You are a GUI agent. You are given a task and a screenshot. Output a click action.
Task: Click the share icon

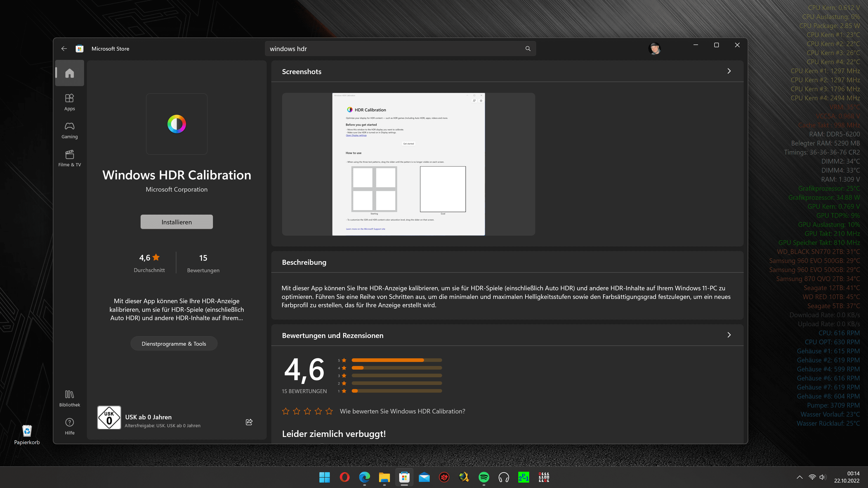pos(249,422)
